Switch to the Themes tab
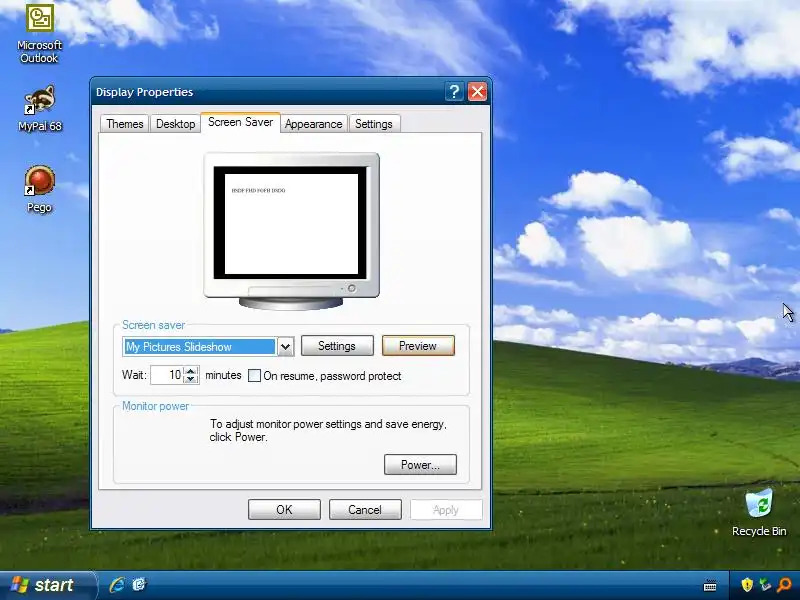Screen dimensions: 800x600 click(x=124, y=124)
